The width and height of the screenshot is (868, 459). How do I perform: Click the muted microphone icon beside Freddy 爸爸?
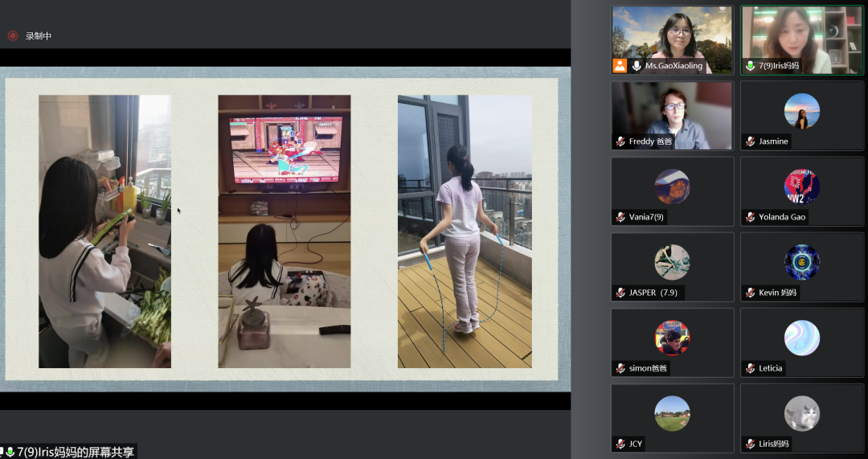point(620,141)
